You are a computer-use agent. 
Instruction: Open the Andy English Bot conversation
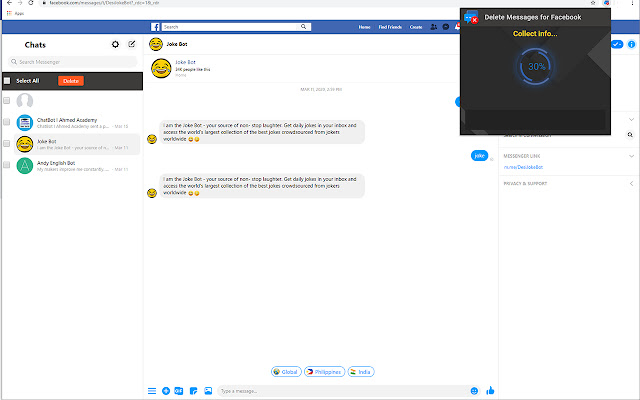(x=77, y=165)
